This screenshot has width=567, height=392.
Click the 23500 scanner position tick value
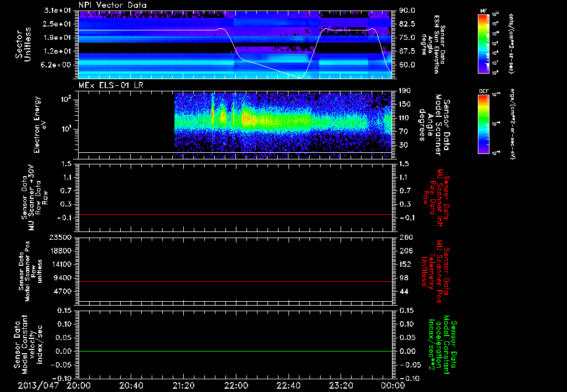(60, 237)
